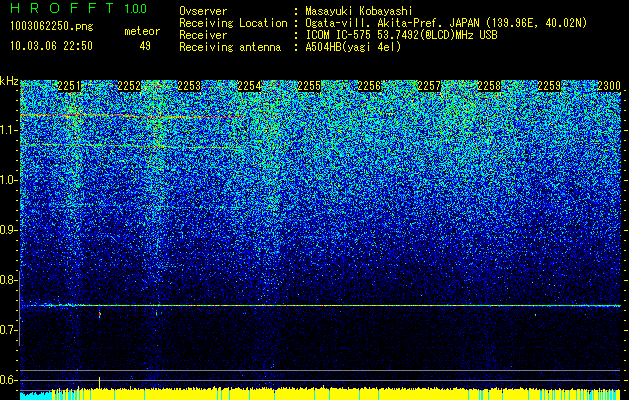Click the red meteor echo blip below the carrier line
This screenshot has height=400, width=629.
pyautogui.click(x=99, y=315)
